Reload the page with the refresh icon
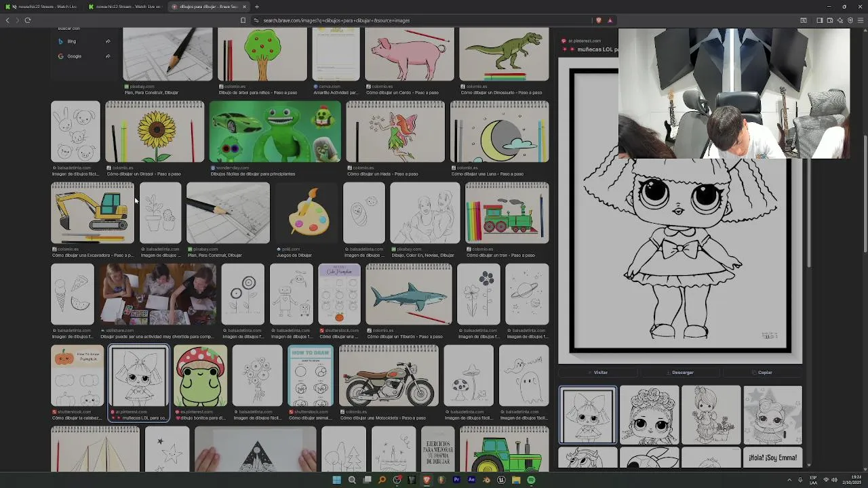Viewport: 868px width, 488px height. coord(27,20)
